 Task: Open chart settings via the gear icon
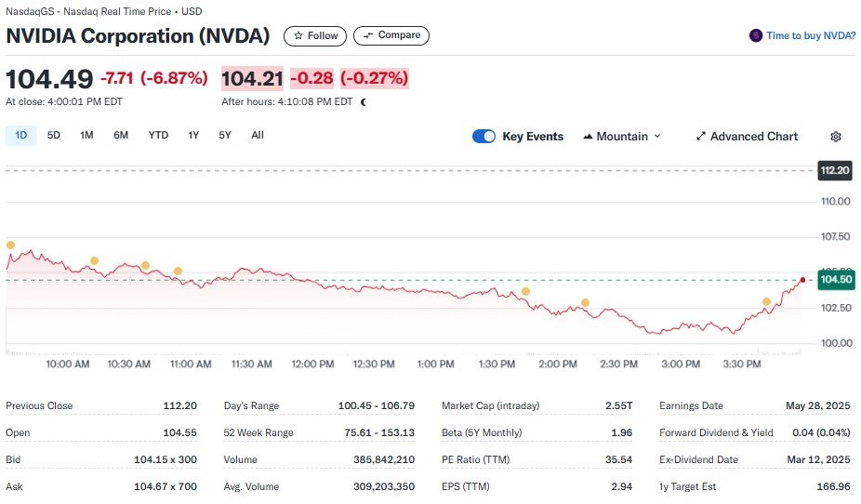tap(835, 137)
